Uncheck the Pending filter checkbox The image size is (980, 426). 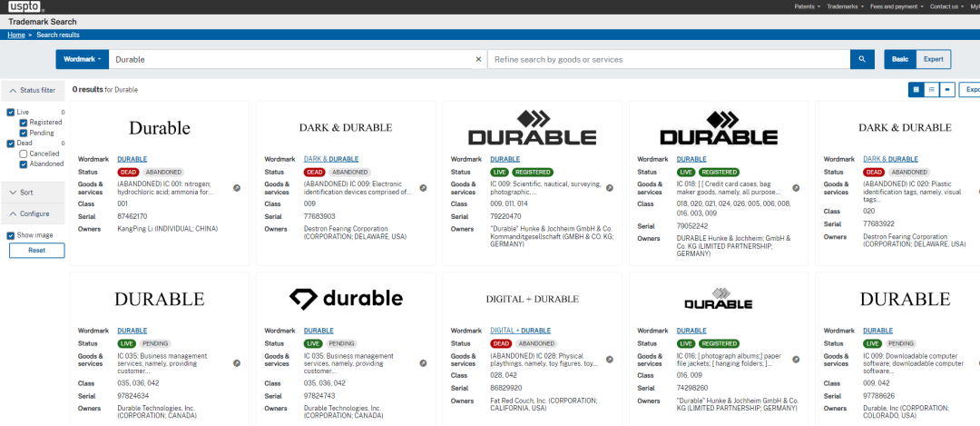[x=23, y=133]
